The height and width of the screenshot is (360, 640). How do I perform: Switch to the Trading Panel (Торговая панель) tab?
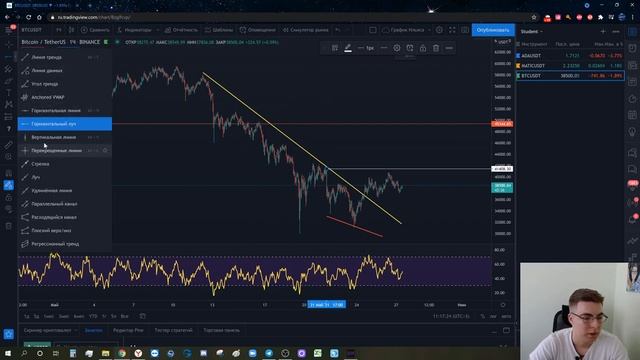click(x=222, y=330)
